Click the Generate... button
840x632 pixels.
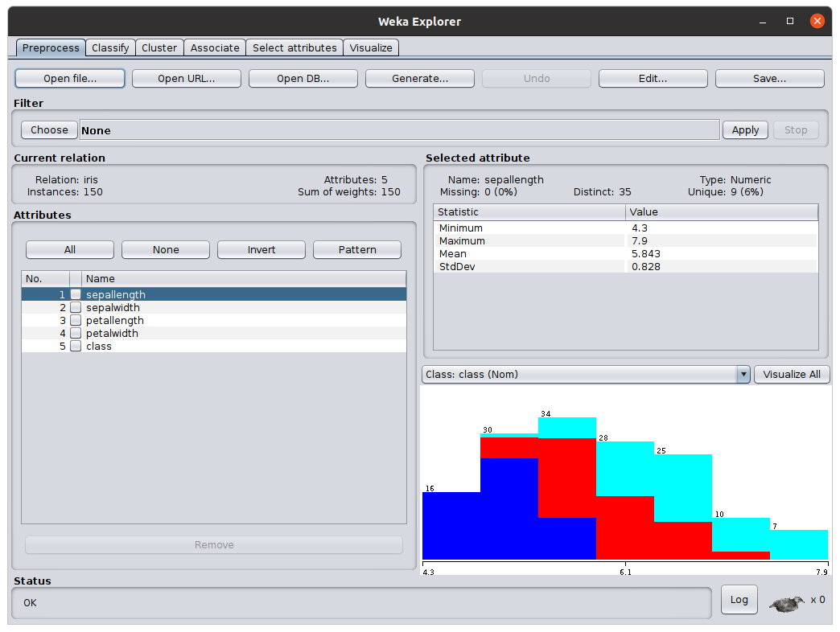pos(420,78)
